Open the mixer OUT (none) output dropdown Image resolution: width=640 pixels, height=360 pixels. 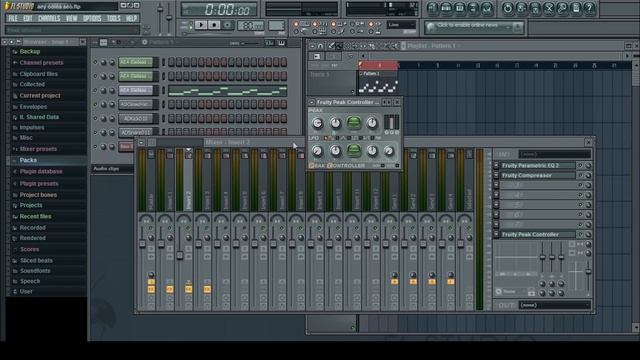click(554, 305)
